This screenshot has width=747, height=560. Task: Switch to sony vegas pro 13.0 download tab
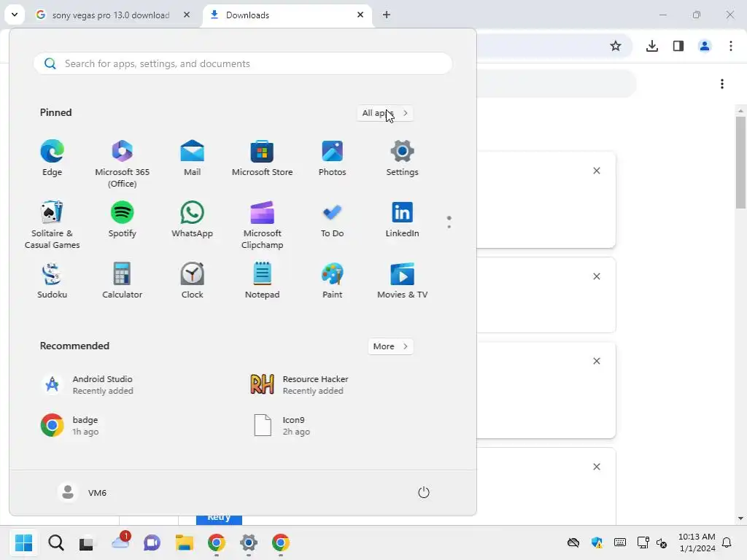[x=111, y=15]
